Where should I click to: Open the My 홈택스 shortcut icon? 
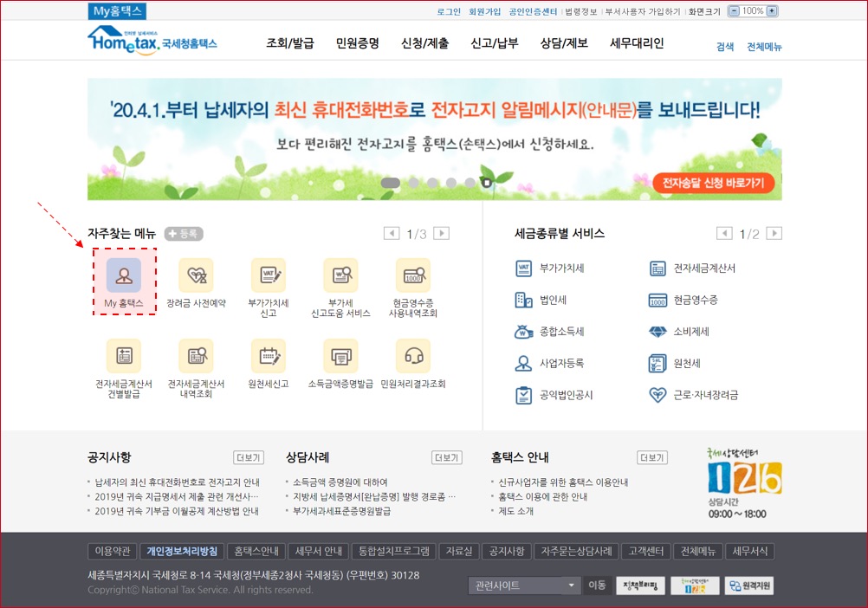coord(124,275)
